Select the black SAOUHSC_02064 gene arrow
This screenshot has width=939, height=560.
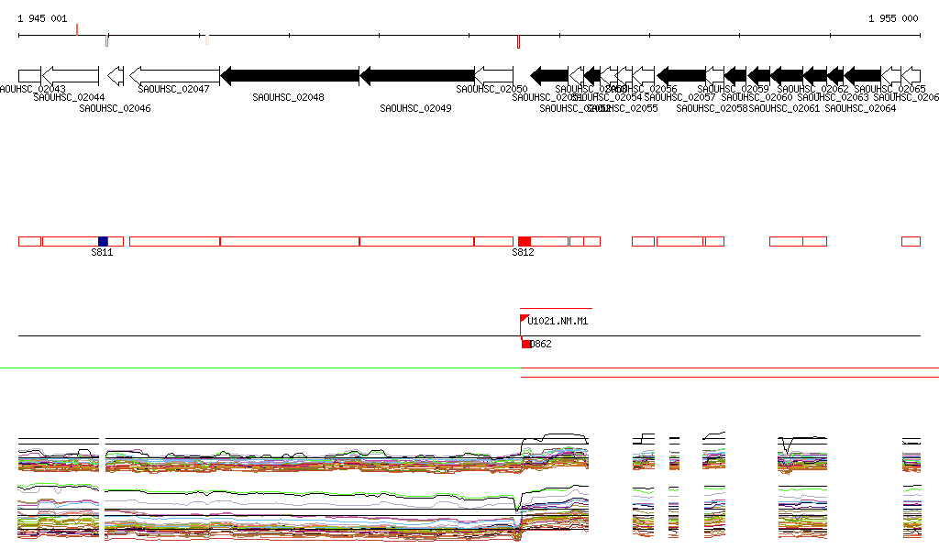pos(862,76)
